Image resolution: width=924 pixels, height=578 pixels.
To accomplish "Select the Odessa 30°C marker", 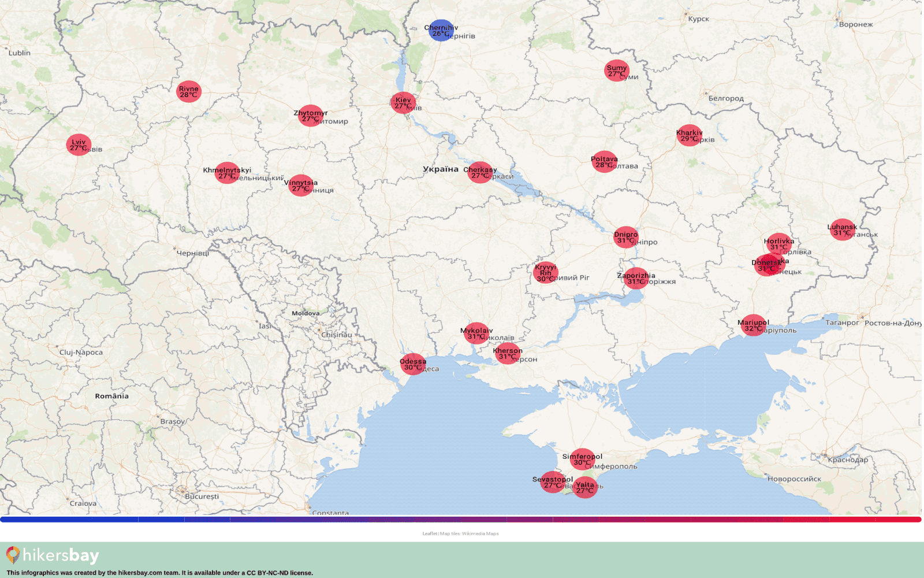I will (413, 364).
